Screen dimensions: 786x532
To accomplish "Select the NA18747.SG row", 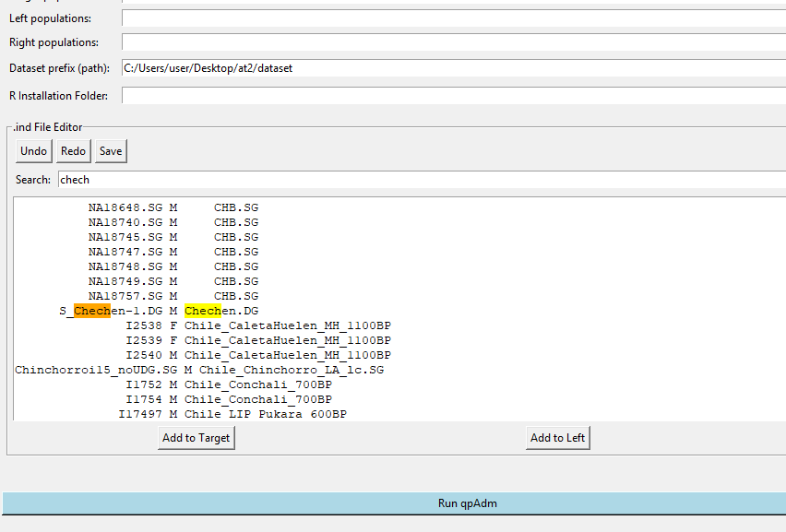I will (173, 252).
